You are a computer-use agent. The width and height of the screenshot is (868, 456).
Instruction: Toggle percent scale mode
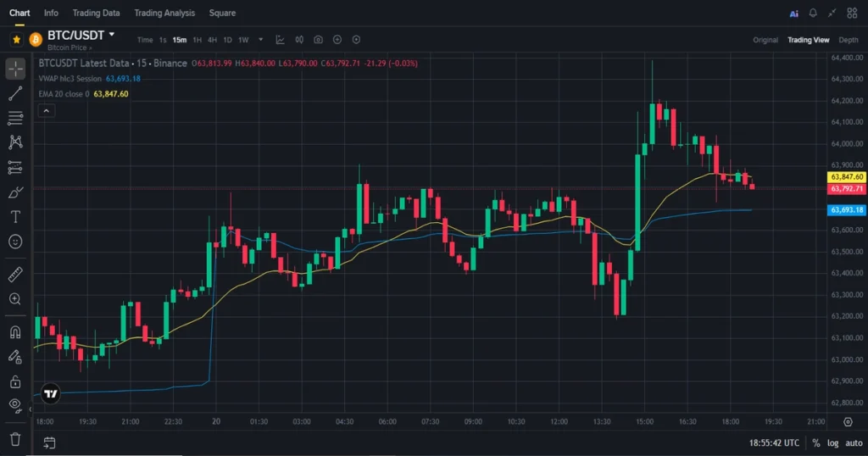point(816,442)
